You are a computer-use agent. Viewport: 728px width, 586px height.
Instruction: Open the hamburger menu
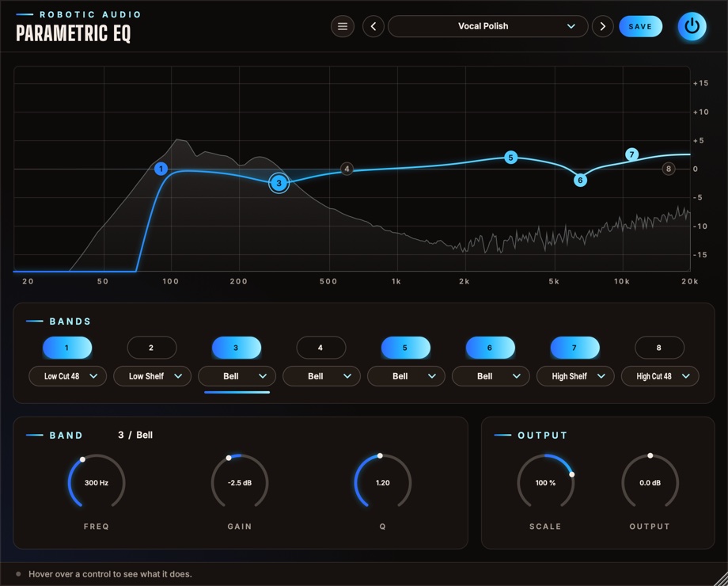(x=342, y=26)
